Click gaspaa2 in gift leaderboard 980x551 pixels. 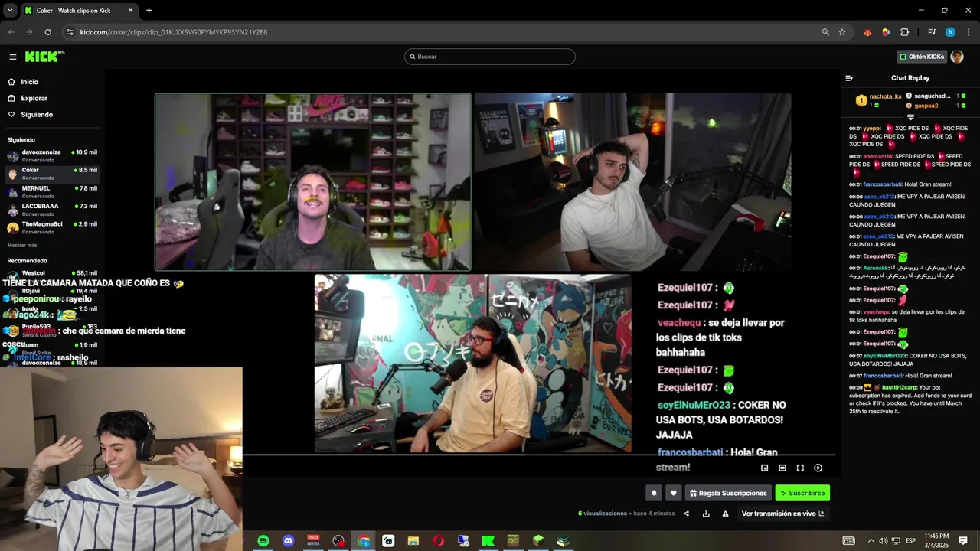tap(926, 106)
